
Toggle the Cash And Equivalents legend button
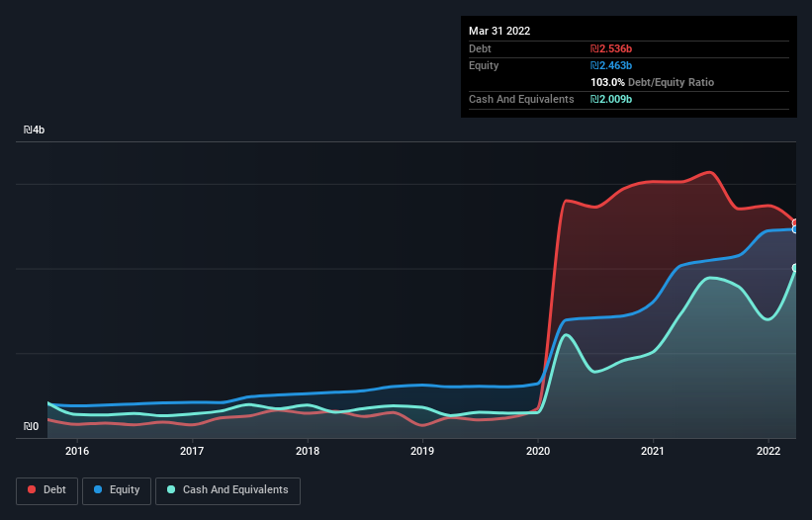pos(227,490)
